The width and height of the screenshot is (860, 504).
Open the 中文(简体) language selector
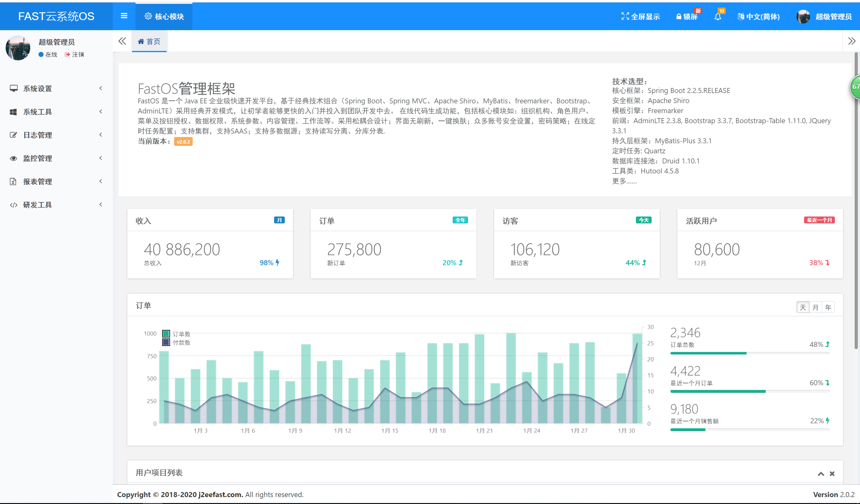click(x=758, y=16)
